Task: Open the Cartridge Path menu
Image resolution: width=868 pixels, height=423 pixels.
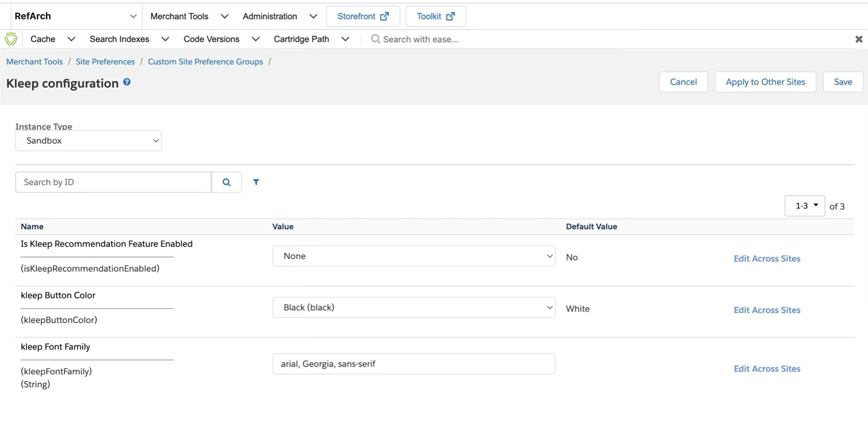Action: pos(312,39)
